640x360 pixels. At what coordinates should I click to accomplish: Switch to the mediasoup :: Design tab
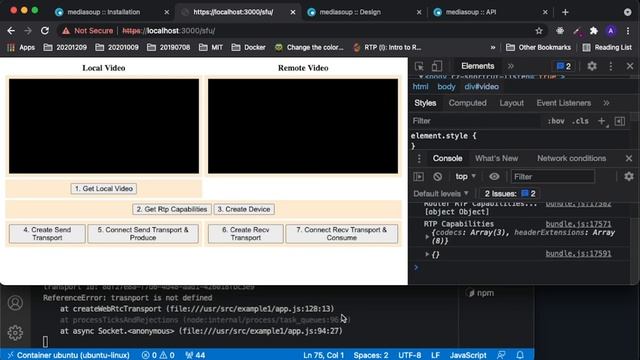(350, 12)
